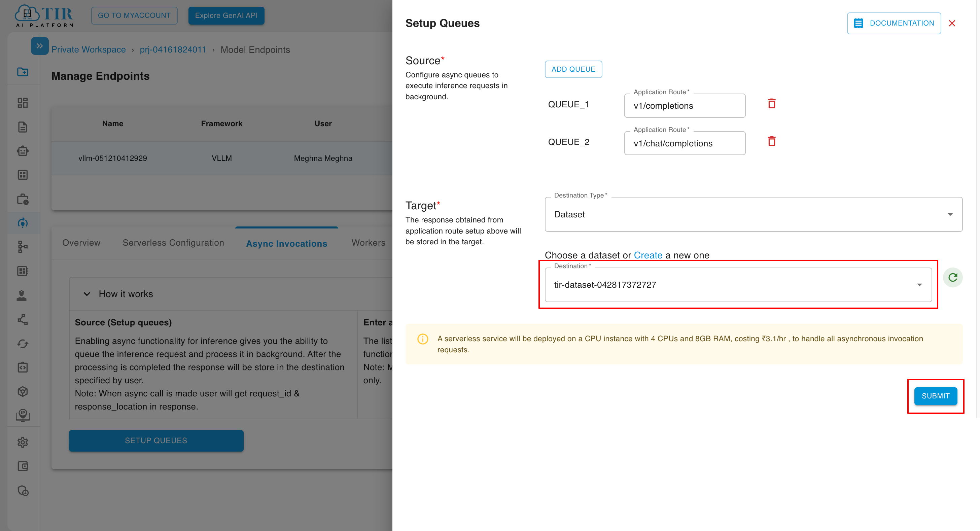Viewport: 980px width, 531px height.
Task: Click the chip board icon in sidebar
Action: (23, 271)
